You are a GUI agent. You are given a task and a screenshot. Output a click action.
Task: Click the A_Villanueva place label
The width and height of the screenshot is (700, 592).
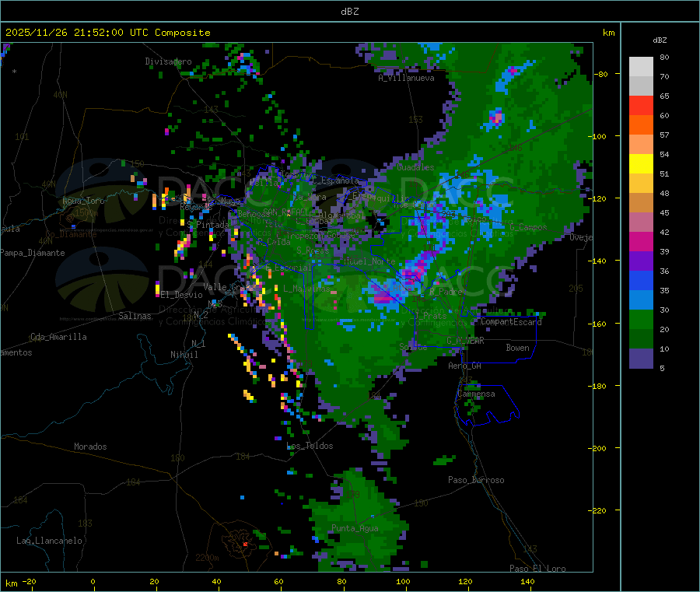coord(406,78)
